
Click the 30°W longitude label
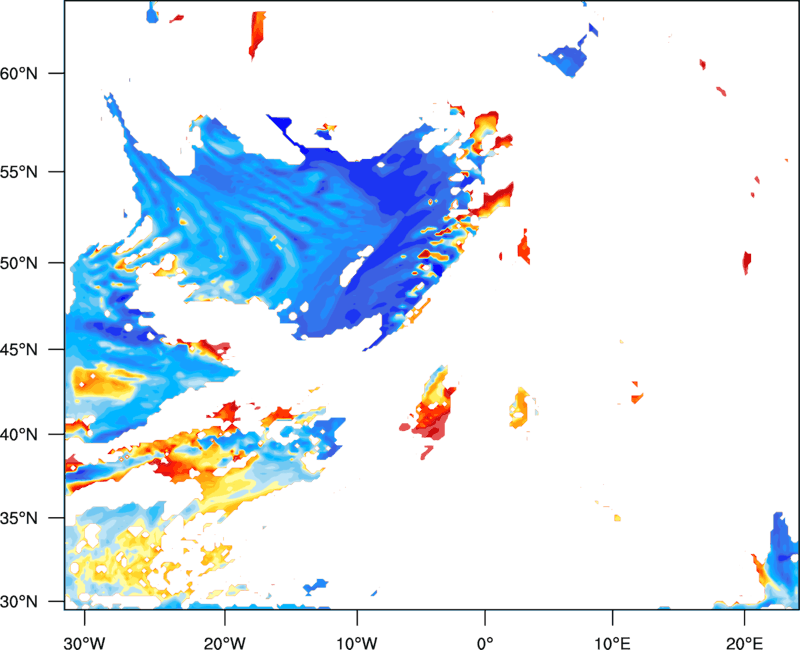pyautogui.click(x=84, y=643)
